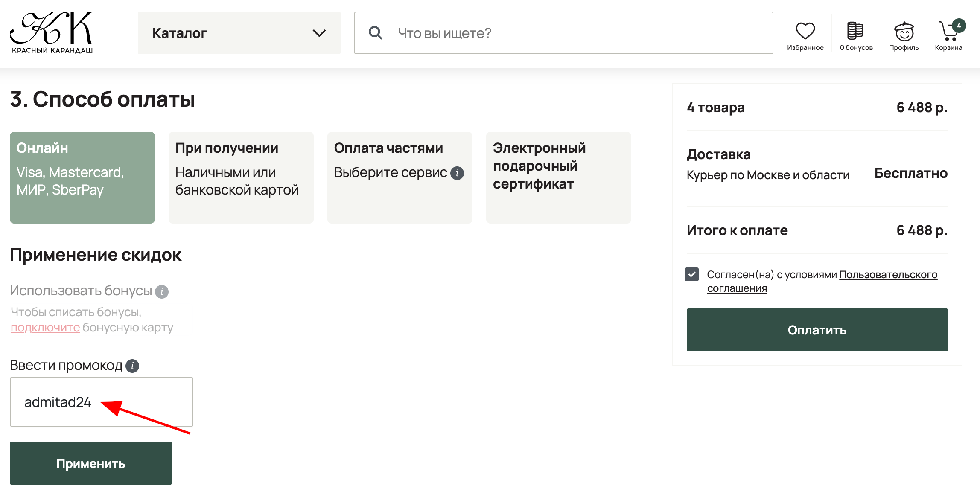Switch to the Онлайн payment tab
980x500 pixels.
(x=82, y=177)
